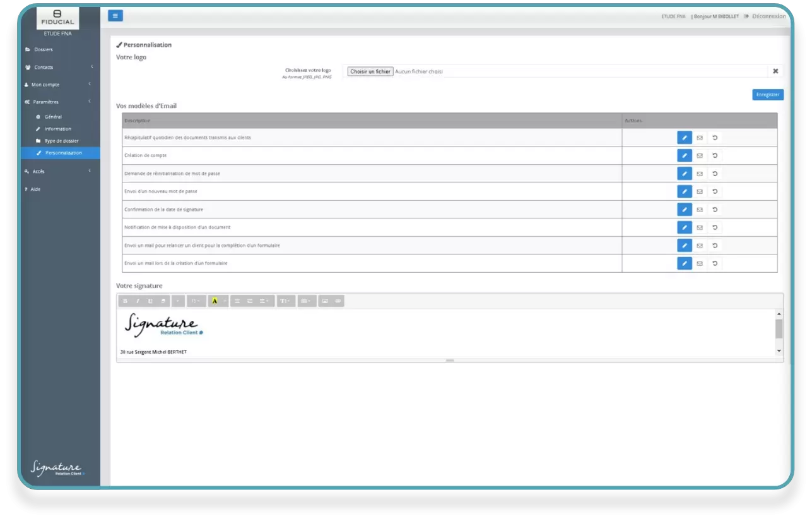Click the yellow text highlight color button
This screenshot has width=812, height=521.
[x=215, y=301]
